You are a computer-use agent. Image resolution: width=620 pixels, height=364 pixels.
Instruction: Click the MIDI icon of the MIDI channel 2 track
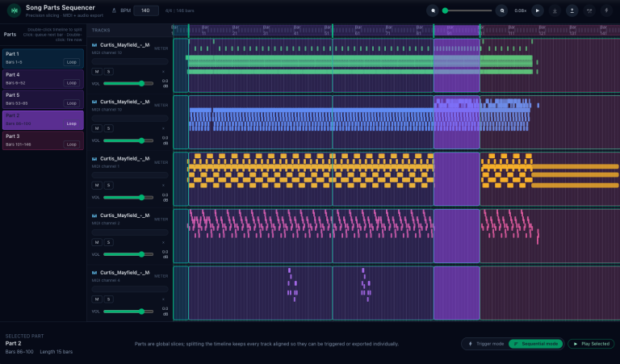click(x=94, y=215)
